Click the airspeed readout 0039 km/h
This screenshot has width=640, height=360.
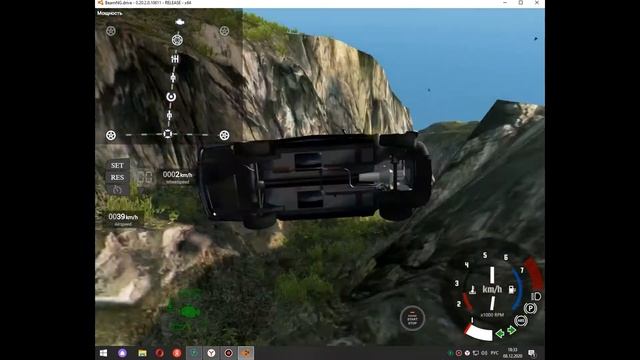click(123, 219)
